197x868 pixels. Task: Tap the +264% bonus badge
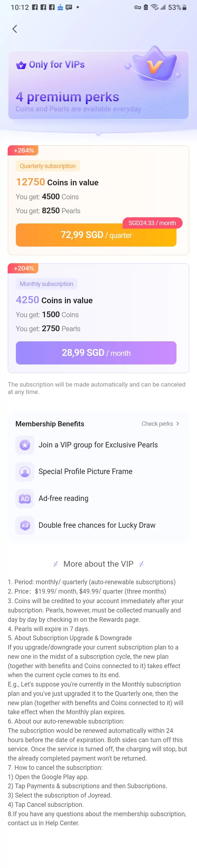pos(24,151)
